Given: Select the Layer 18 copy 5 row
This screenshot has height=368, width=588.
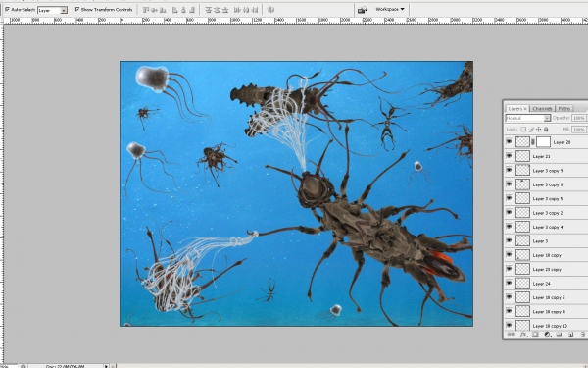Looking at the screenshot, I should pos(547,297).
